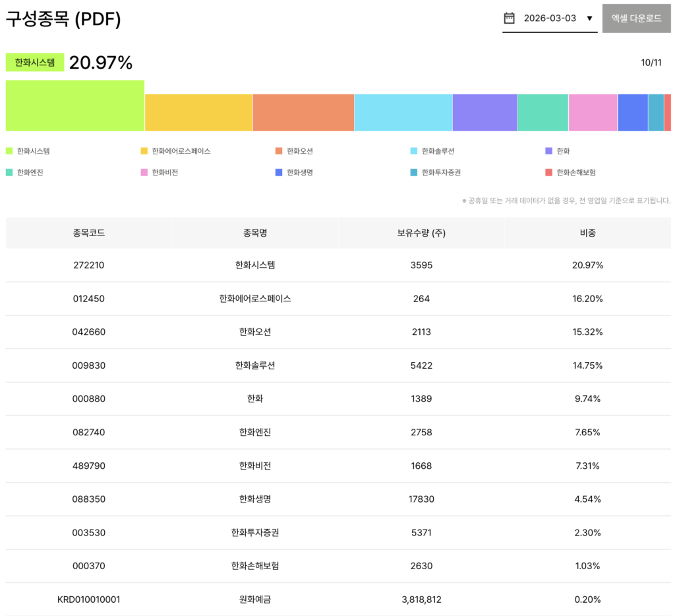
Task: Click the 한화오션 legend square icon
Action: (279, 151)
